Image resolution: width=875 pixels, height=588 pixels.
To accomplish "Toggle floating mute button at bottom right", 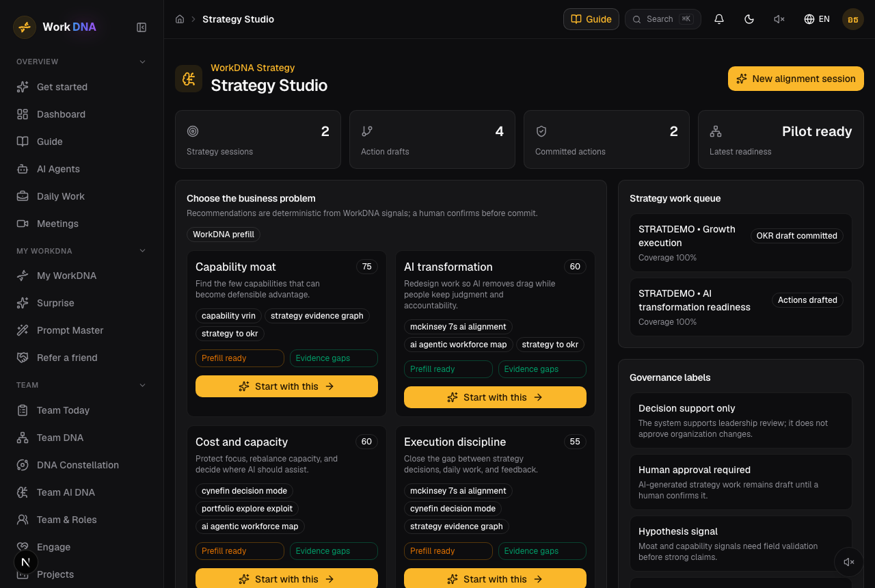I will pos(849,562).
